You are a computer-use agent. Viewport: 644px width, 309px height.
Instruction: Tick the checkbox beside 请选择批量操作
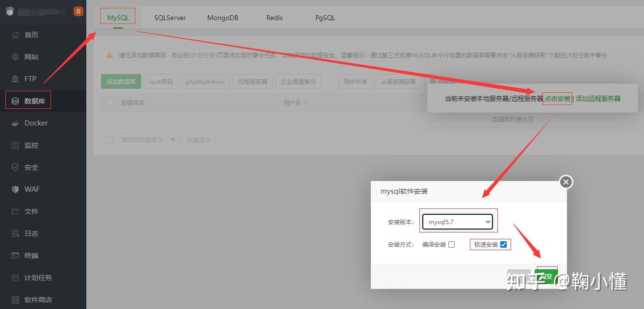point(109,140)
